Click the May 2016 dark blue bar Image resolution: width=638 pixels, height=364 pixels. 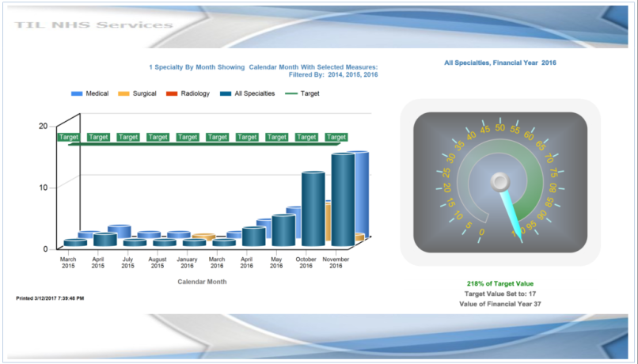tap(283, 230)
